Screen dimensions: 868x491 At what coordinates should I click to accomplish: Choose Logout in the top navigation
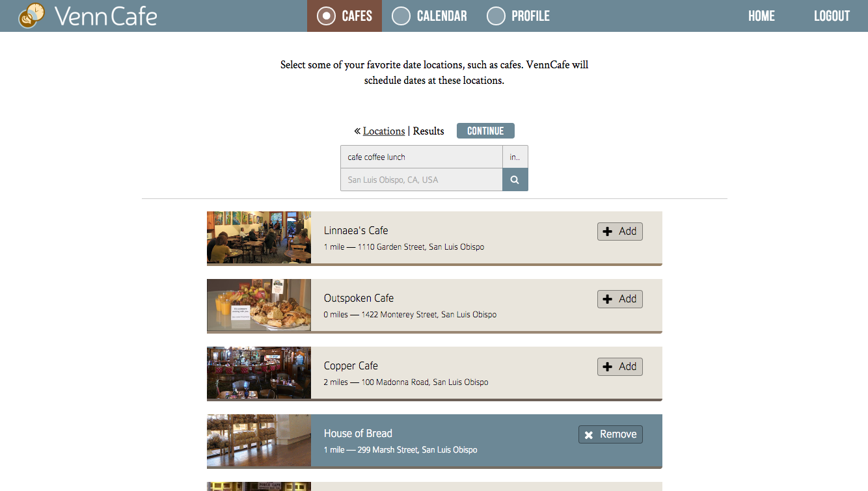point(832,16)
